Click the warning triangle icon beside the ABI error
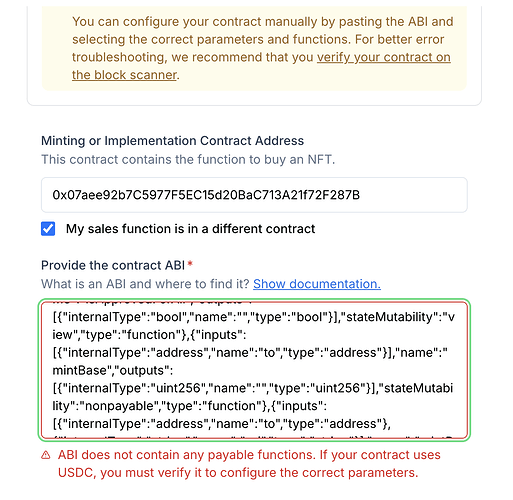Viewport: 513px width, 500px height. (x=46, y=455)
